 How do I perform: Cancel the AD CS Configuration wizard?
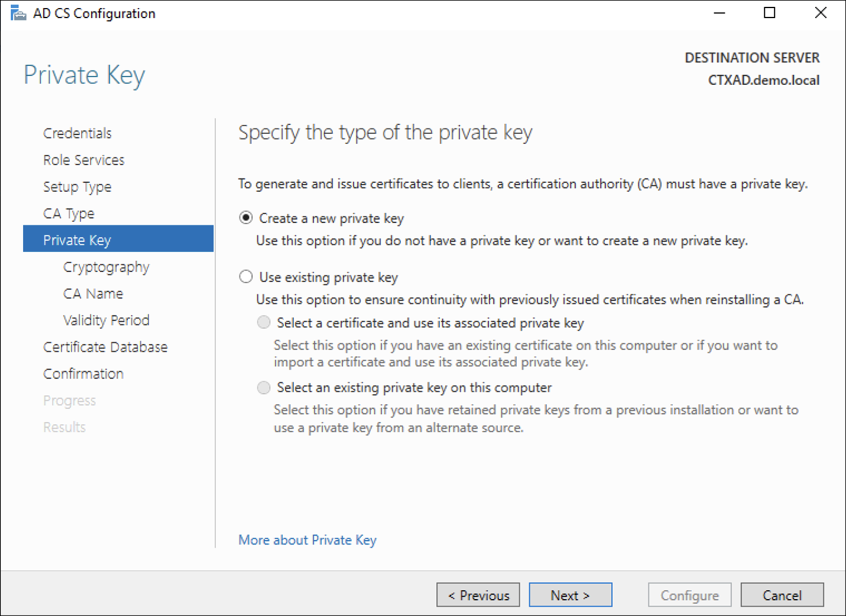(782, 595)
